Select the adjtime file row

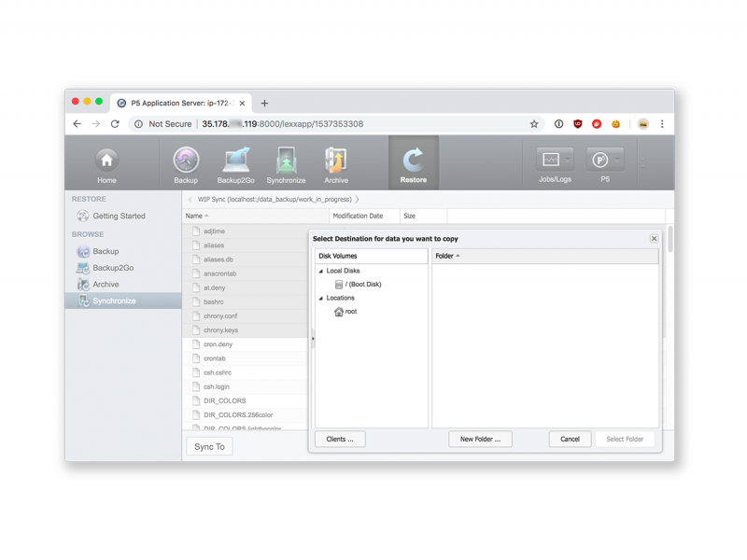click(x=245, y=231)
